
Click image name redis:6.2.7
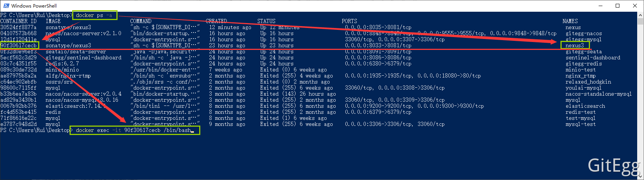pos(62,64)
